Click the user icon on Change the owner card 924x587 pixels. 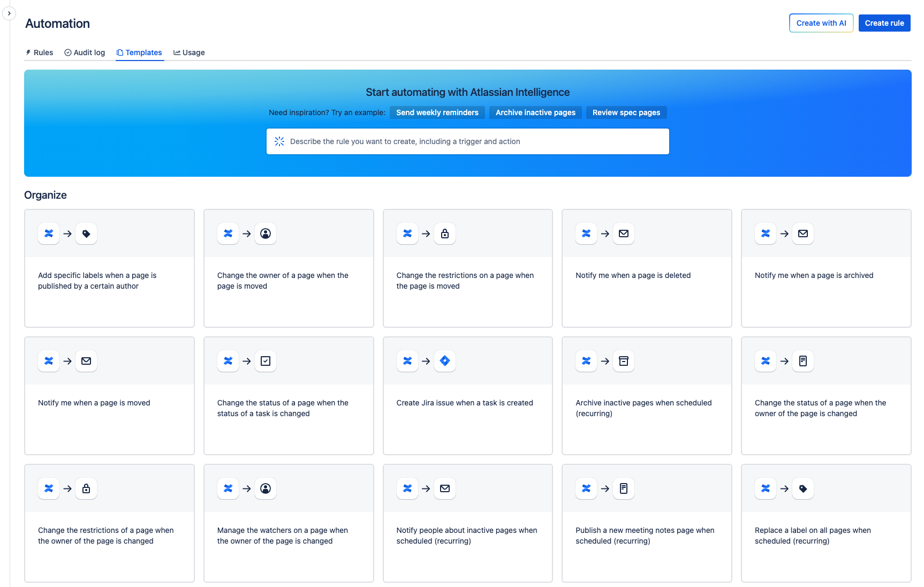(x=266, y=234)
